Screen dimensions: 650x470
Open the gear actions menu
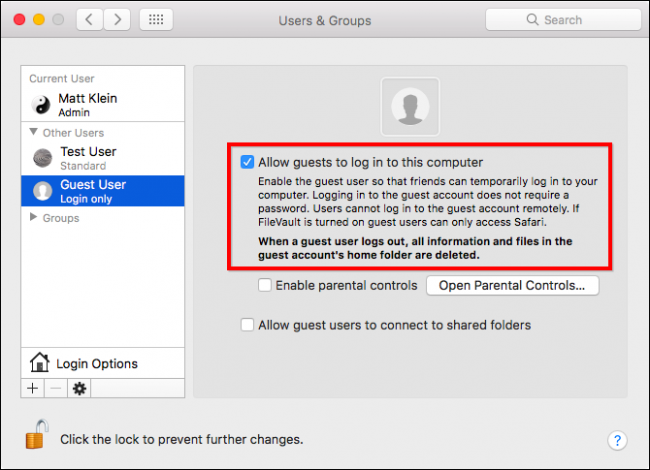79,388
